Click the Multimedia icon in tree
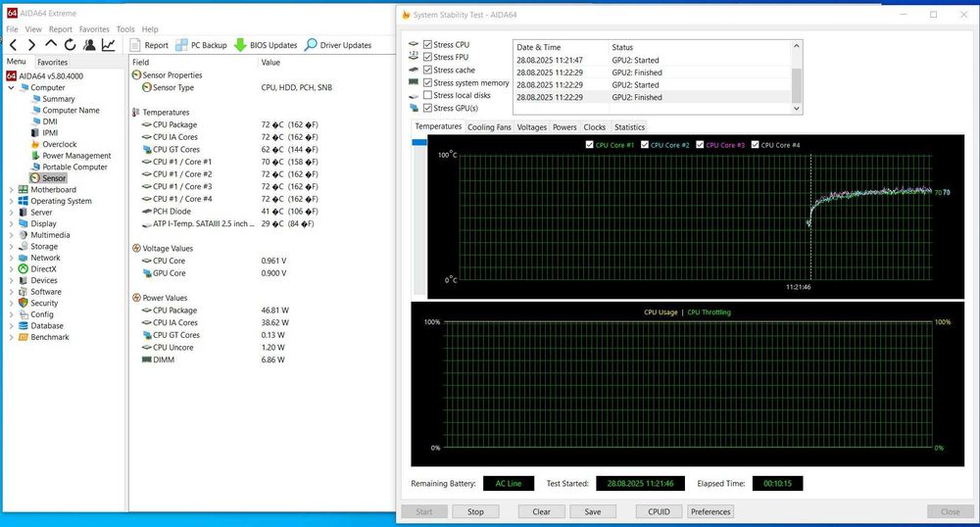 coord(24,235)
